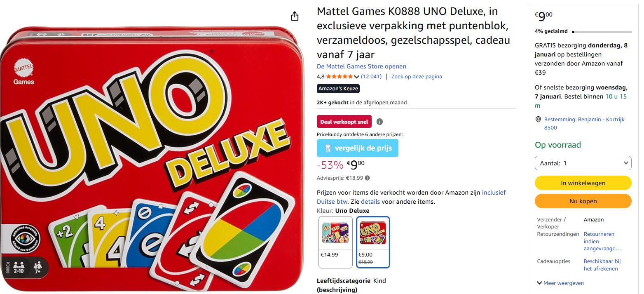The image size is (644, 294).
Task: Open the 12.041 reviews link
Action: (x=371, y=76)
